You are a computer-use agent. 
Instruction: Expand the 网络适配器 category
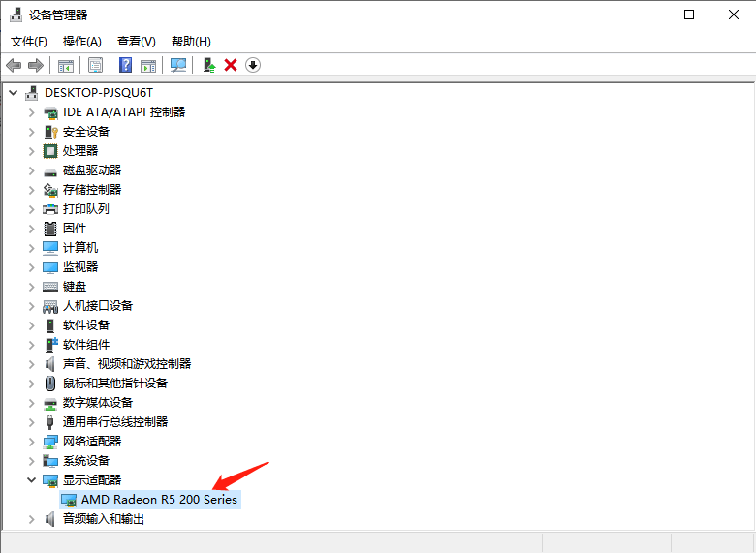click(x=32, y=441)
